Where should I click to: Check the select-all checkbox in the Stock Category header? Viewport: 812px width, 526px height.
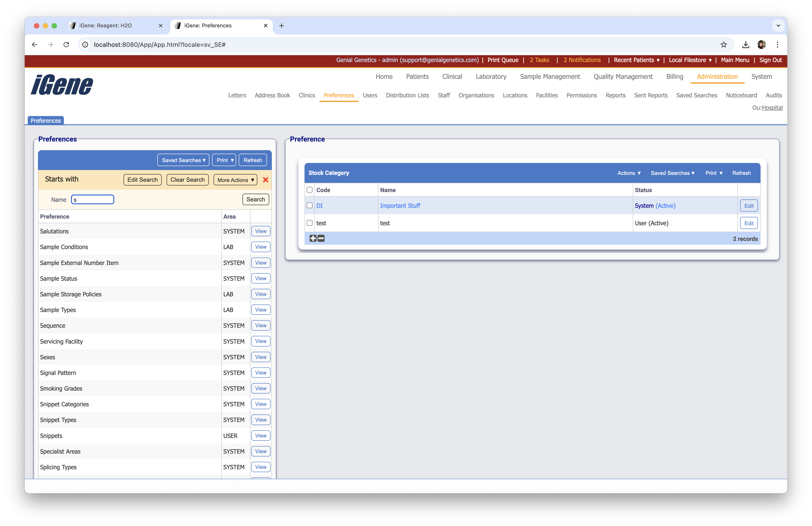pyautogui.click(x=309, y=190)
